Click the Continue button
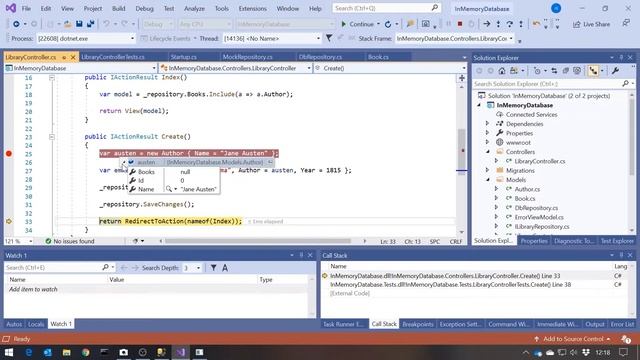Image resolution: width=640 pixels, height=360 pixels. click(357, 24)
